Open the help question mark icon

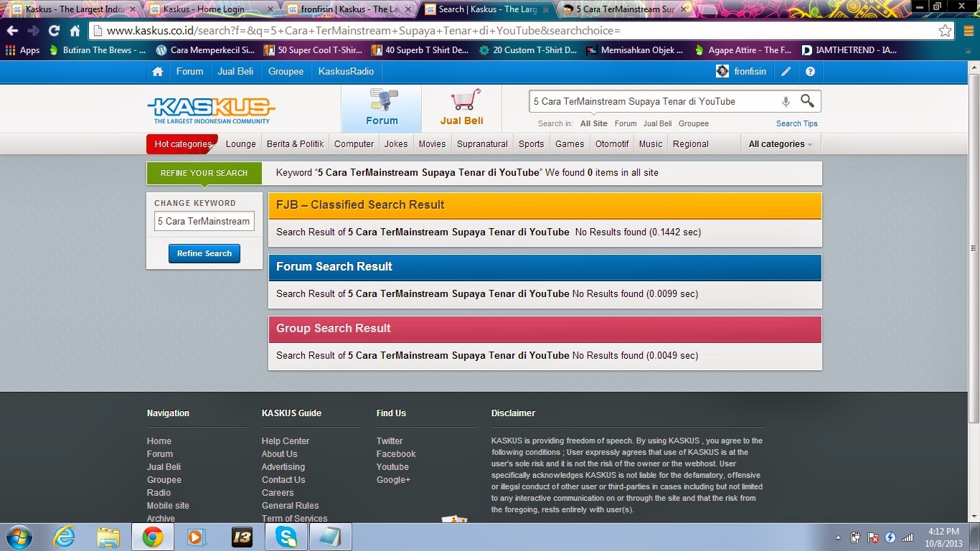(810, 72)
